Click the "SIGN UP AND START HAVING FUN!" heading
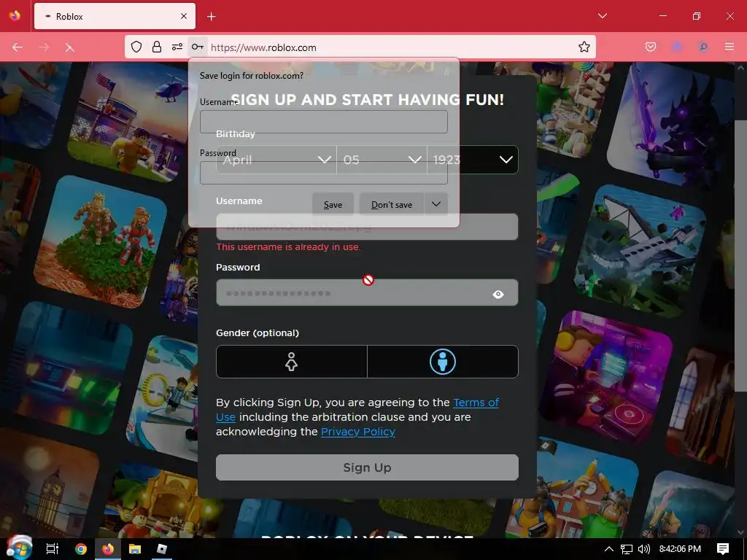 368,99
